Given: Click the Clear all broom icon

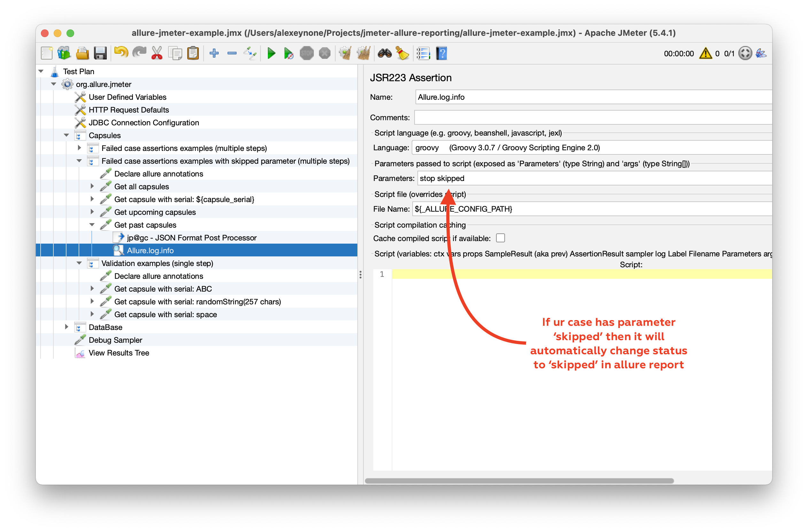Looking at the screenshot, I should (x=364, y=53).
